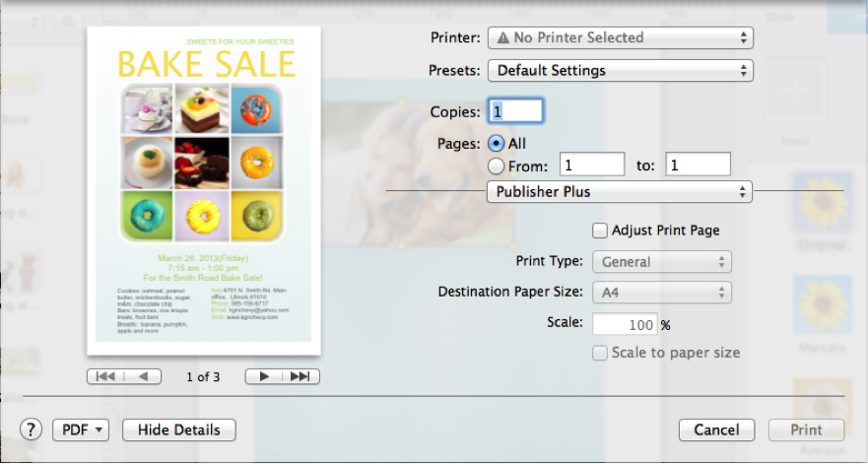The width and height of the screenshot is (868, 464).
Task: Toggle Scale to paper size checkbox
Action: [x=600, y=353]
